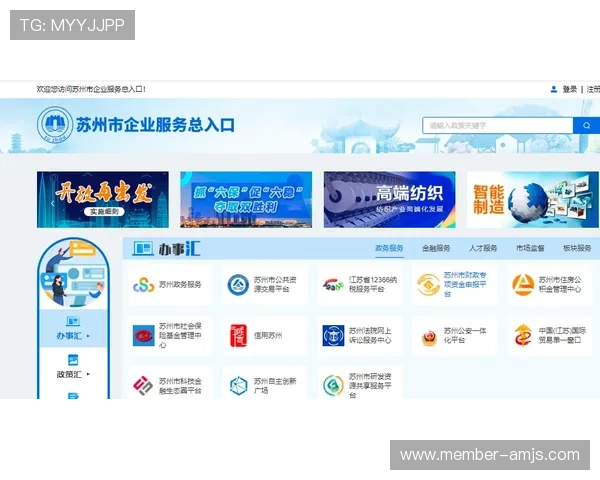Viewport: 600px width, 480px height.
Task: Focus the policy keyword search field
Action: pyautogui.click(x=497, y=126)
